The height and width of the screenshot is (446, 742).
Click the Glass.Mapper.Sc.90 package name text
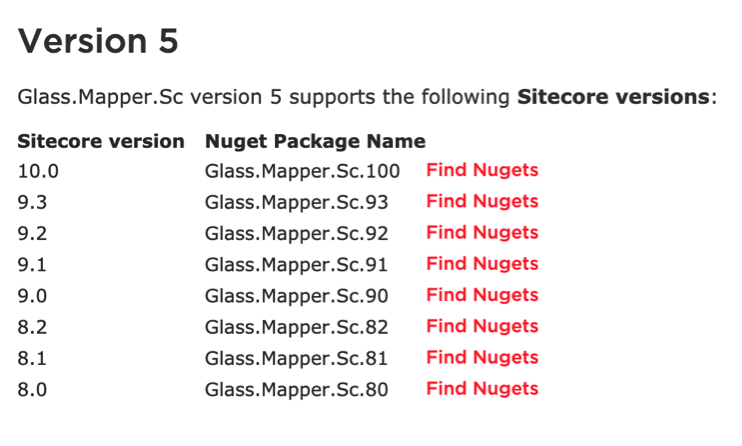pyautogui.click(x=296, y=296)
